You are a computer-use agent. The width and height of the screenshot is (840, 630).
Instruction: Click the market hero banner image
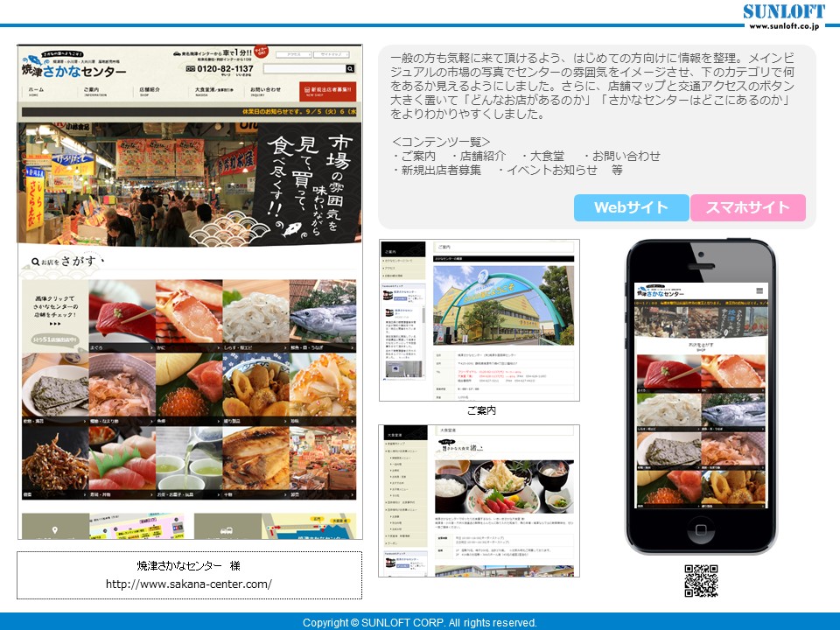(x=190, y=184)
